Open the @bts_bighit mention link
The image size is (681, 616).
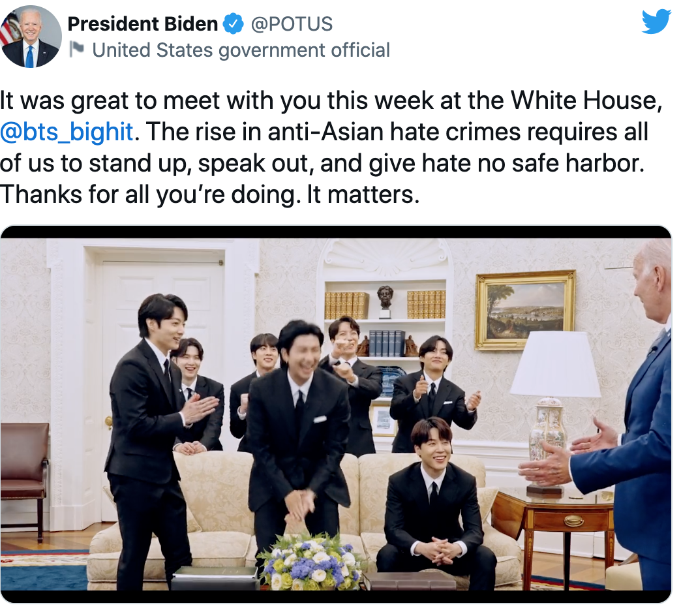pos(67,132)
